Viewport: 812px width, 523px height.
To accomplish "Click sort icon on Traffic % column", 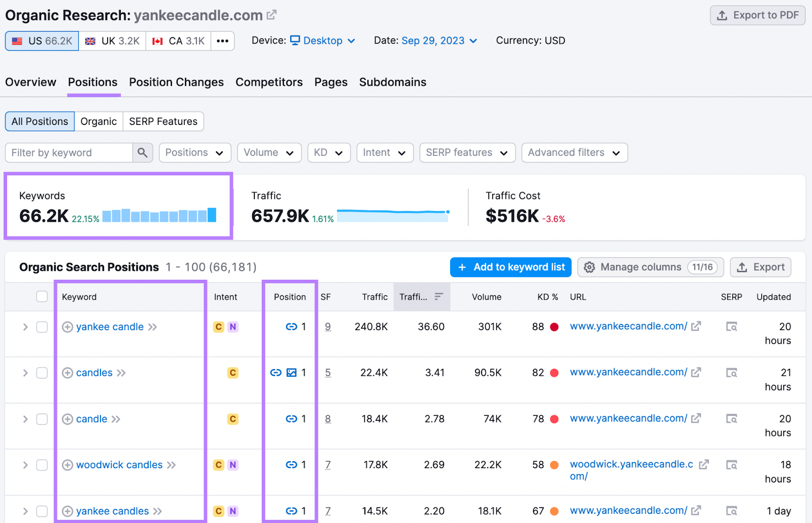I will (x=439, y=296).
